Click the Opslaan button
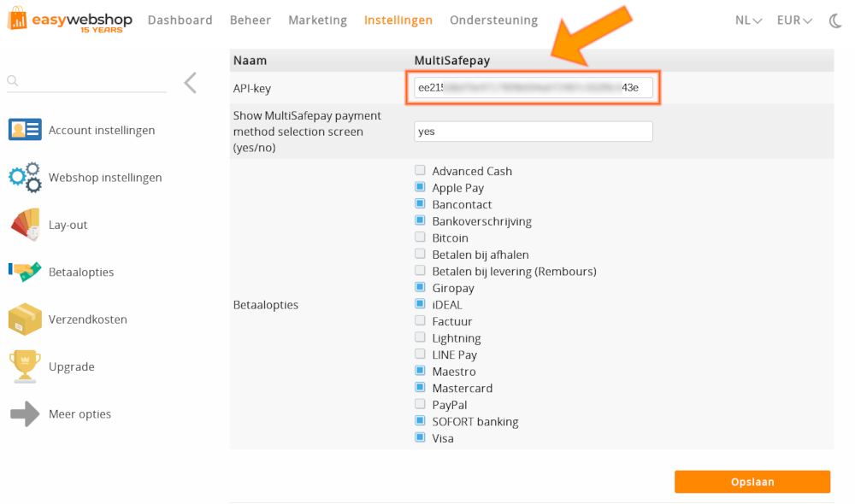 tap(752, 481)
